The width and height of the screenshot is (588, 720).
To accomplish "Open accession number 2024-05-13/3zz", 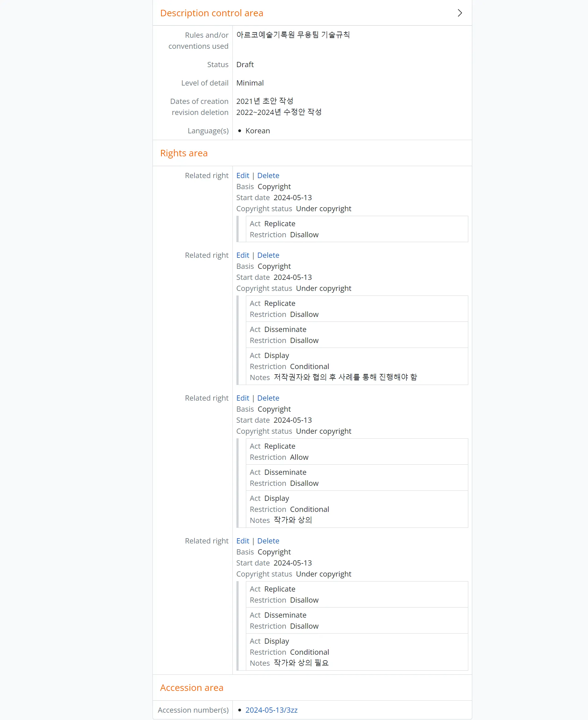I will coord(271,710).
